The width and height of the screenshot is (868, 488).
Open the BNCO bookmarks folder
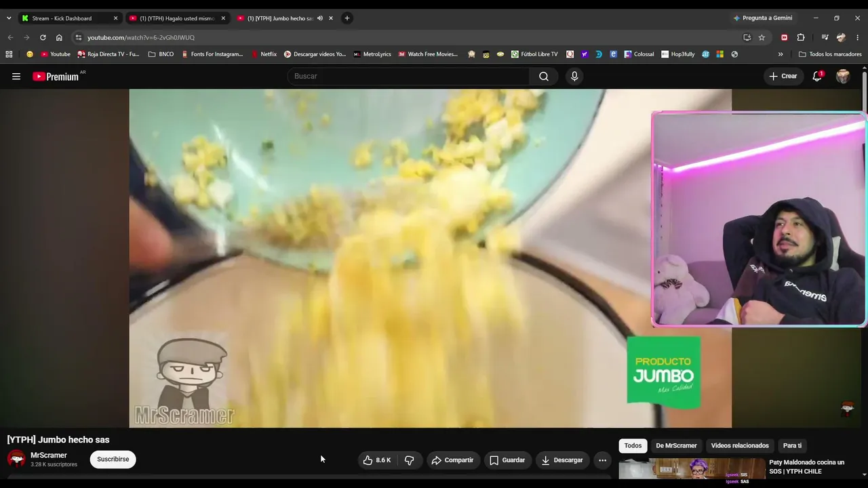pos(161,54)
